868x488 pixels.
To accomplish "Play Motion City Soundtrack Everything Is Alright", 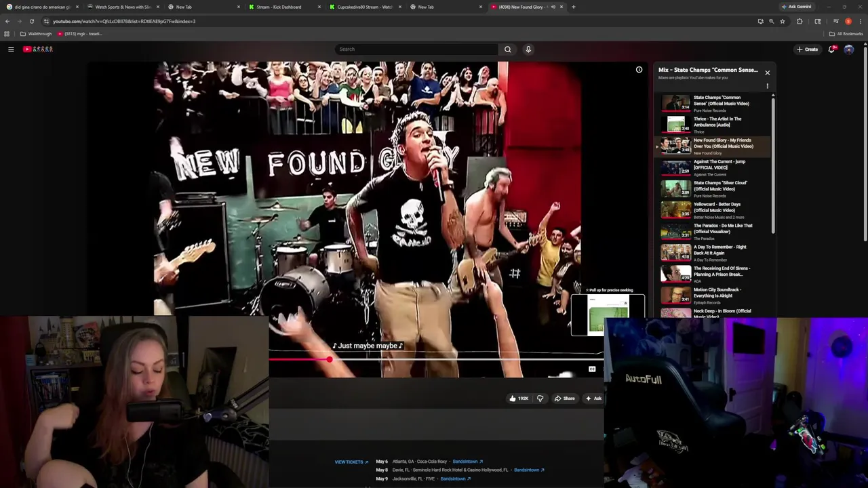I will click(712, 296).
